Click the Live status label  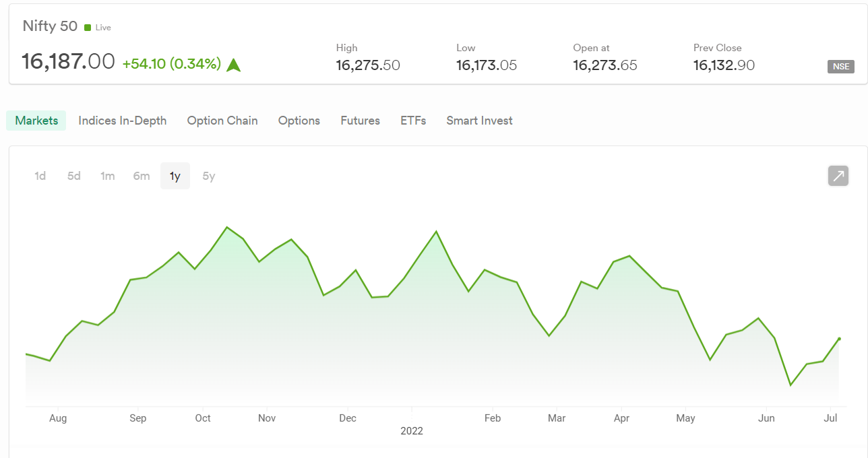(x=103, y=28)
